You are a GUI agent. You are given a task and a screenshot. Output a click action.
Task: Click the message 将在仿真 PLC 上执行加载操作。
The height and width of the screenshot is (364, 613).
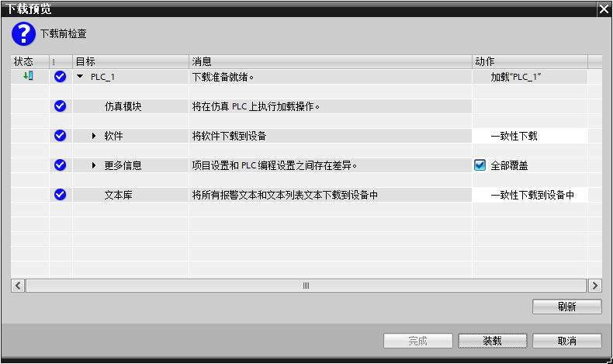click(x=256, y=106)
